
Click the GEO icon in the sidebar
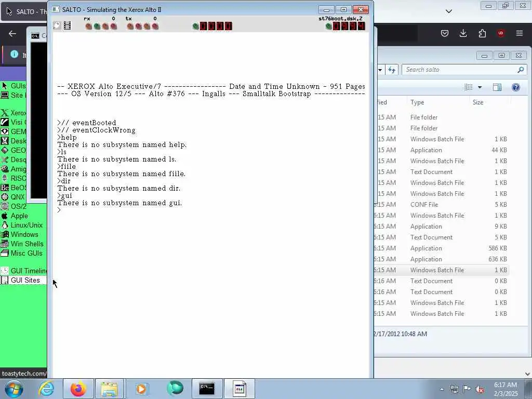4,150
